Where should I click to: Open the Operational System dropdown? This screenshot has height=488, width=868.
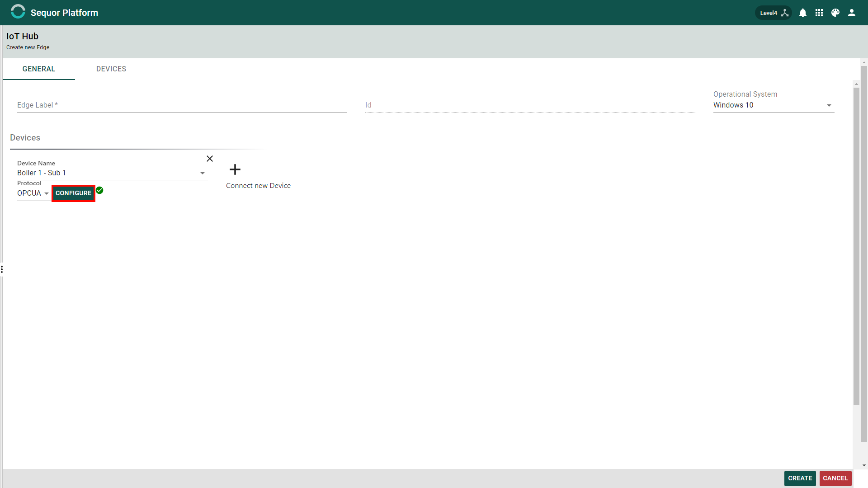774,105
